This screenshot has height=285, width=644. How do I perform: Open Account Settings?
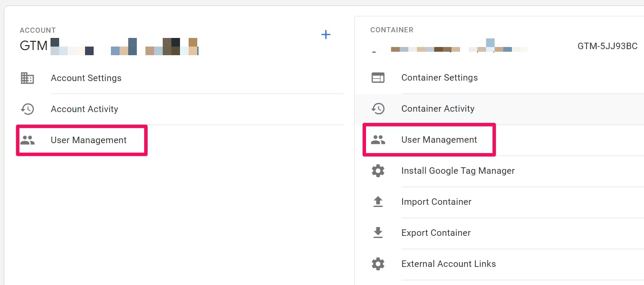(x=86, y=78)
